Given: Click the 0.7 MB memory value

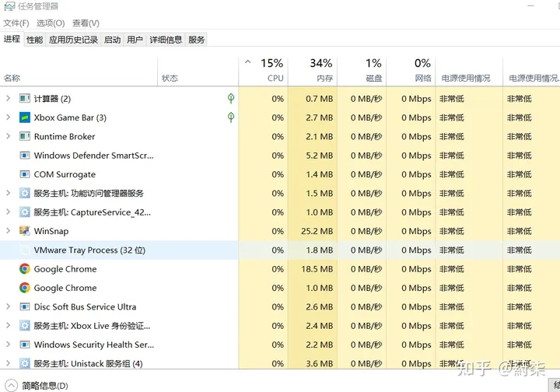Looking at the screenshot, I should (x=320, y=99).
